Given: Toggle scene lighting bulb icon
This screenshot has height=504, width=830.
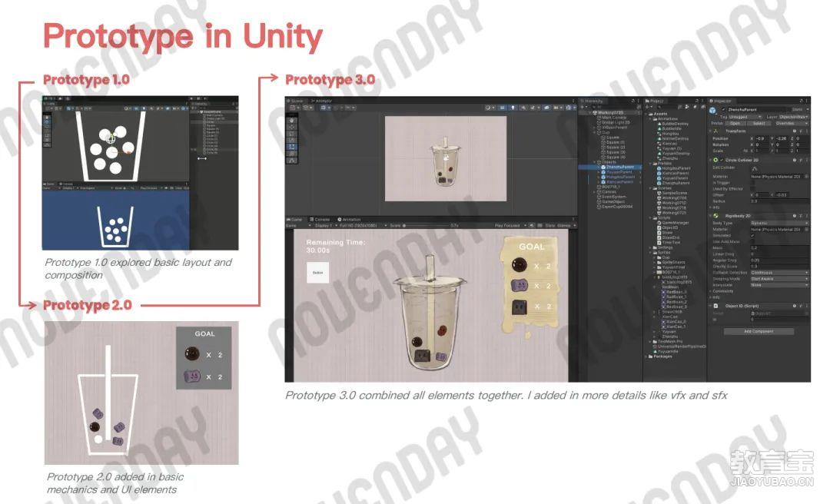Looking at the screenshot, I should (x=513, y=108).
